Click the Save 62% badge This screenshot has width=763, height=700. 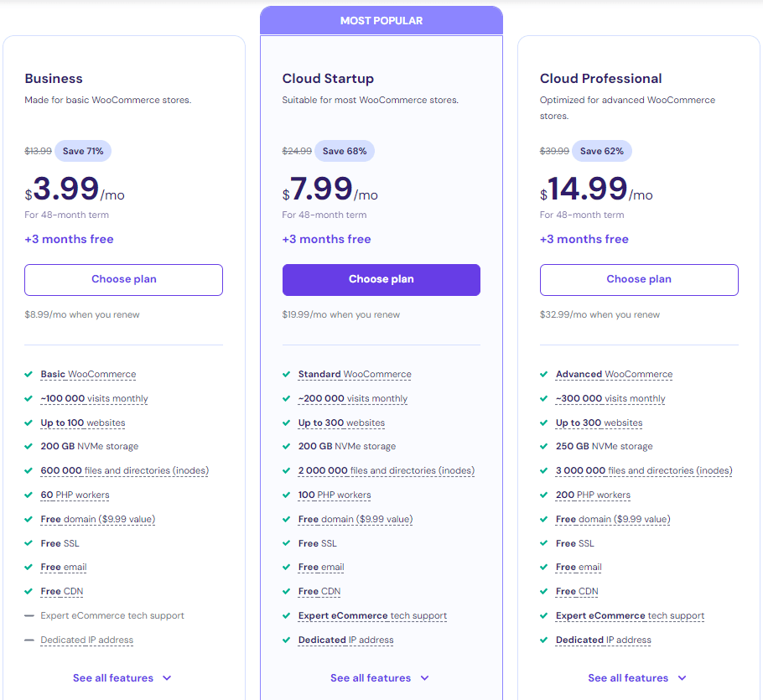pyautogui.click(x=601, y=151)
